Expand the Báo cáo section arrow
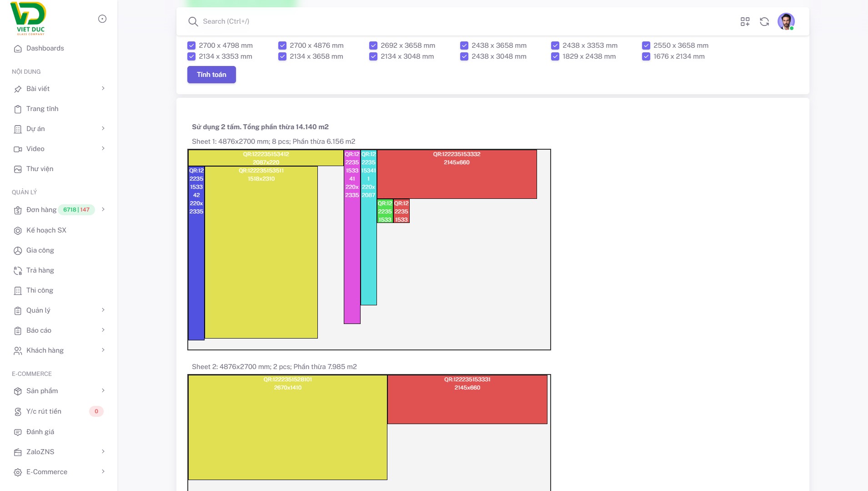The height and width of the screenshot is (491, 868). coord(103,330)
